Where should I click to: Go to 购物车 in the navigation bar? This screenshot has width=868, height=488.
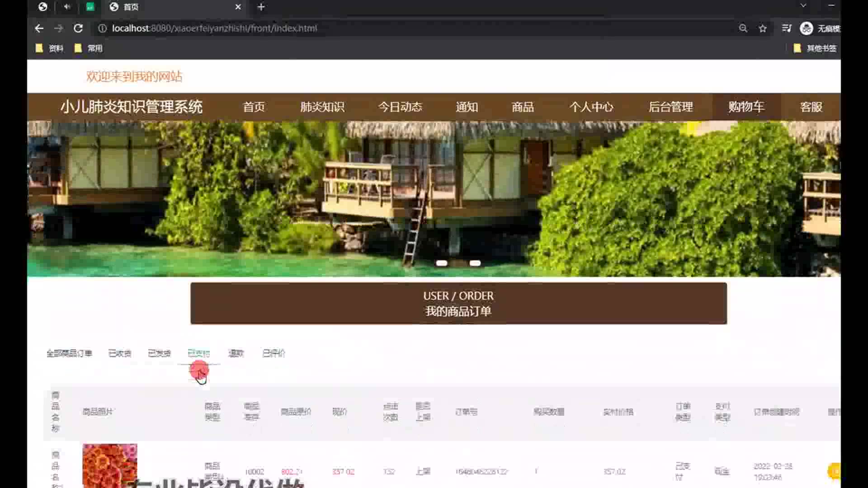(746, 107)
